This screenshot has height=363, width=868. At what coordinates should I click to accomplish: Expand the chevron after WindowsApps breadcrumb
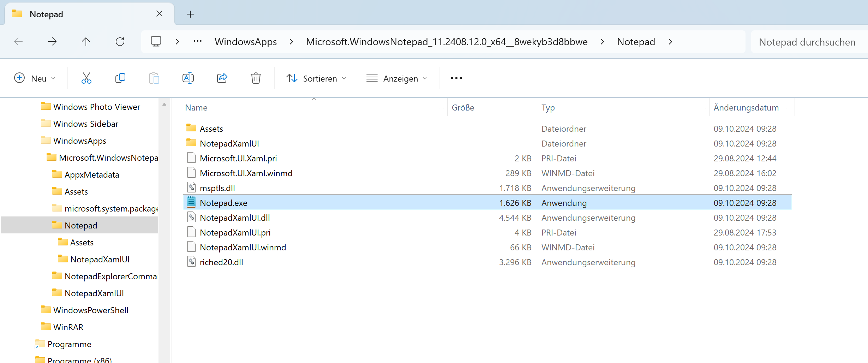point(291,42)
